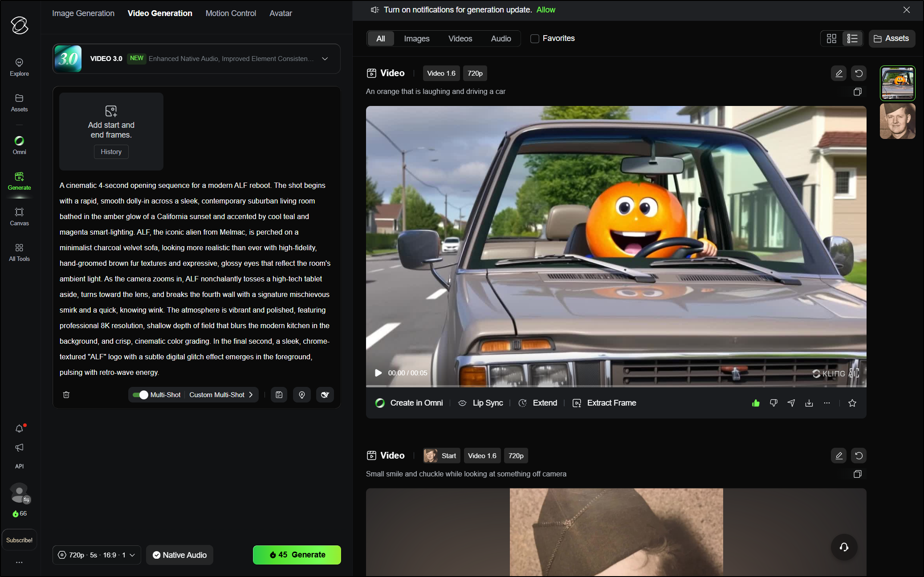Switch to the Motion Control tab
Image resolution: width=924 pixels, height=577 pixels.
230,13
